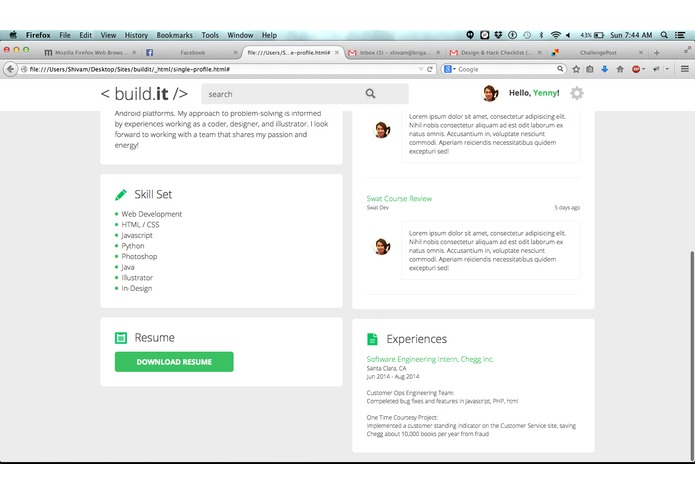Open the View menu
Screen dimensions: 695x494
[x=108, y=35]
